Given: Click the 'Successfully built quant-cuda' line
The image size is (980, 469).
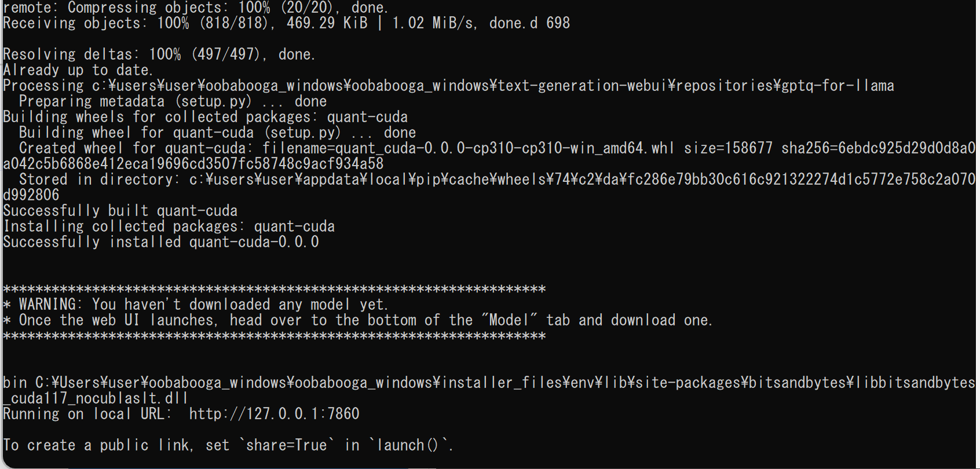Looking at the screenshot, I should [120, 211].
